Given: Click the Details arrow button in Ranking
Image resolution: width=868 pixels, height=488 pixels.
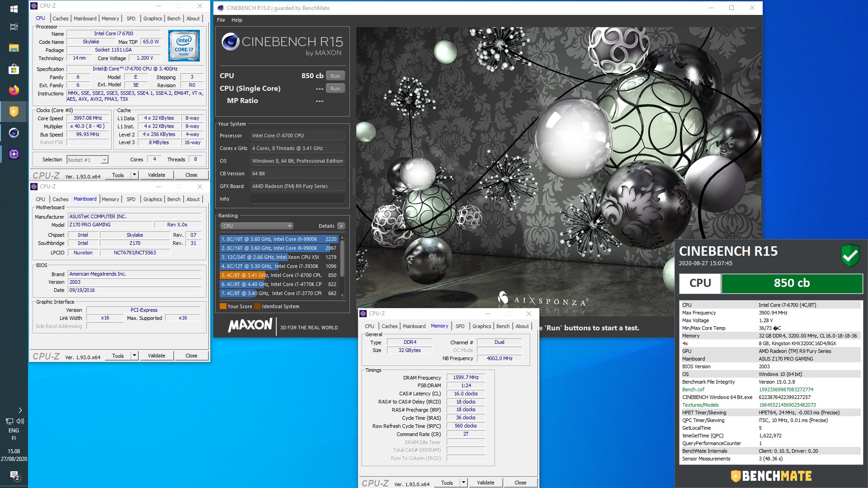Looking at the screenshot, I should tap(341, 226).
